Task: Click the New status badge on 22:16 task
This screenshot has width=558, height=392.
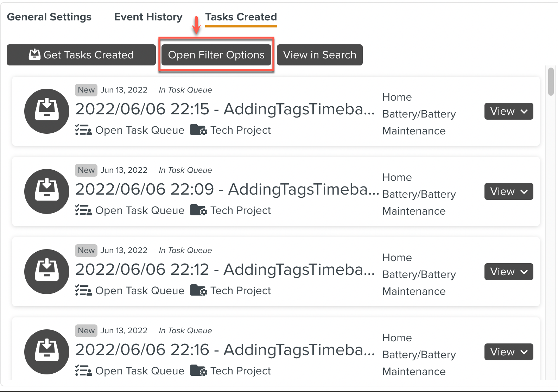Action: (86, 330)
